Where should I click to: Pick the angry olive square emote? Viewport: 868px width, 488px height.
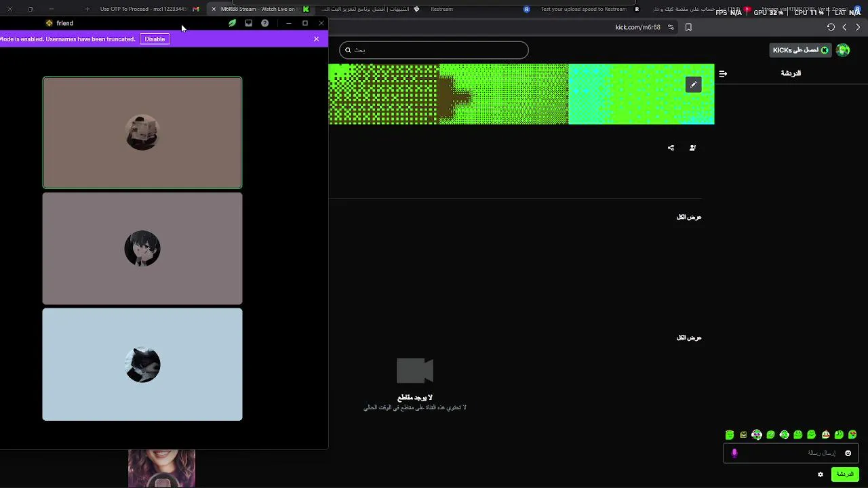tap(743, 435)
